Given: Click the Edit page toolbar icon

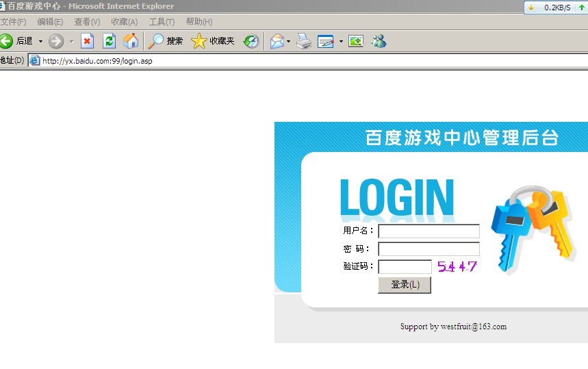Looking at the screenshot, I should [x=326, y=41].
